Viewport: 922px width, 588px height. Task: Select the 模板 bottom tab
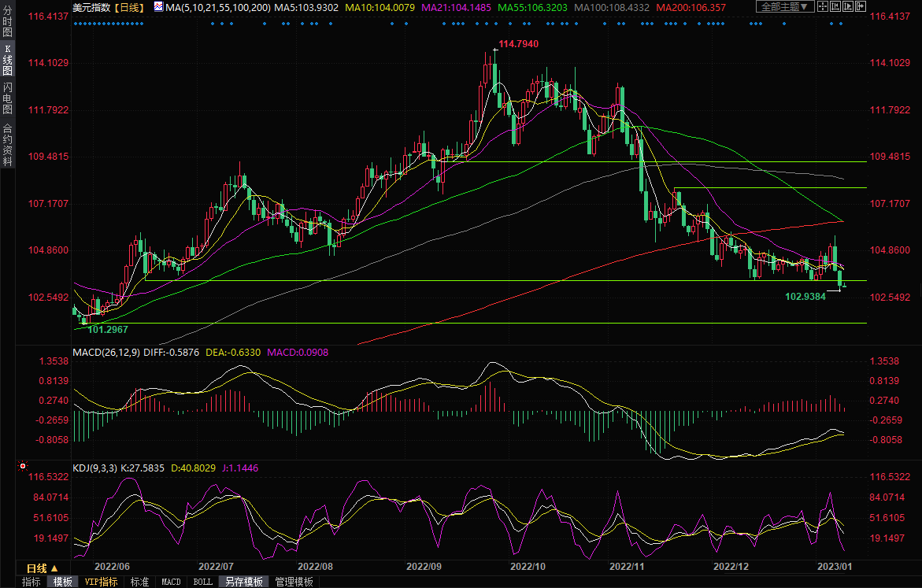62,582
